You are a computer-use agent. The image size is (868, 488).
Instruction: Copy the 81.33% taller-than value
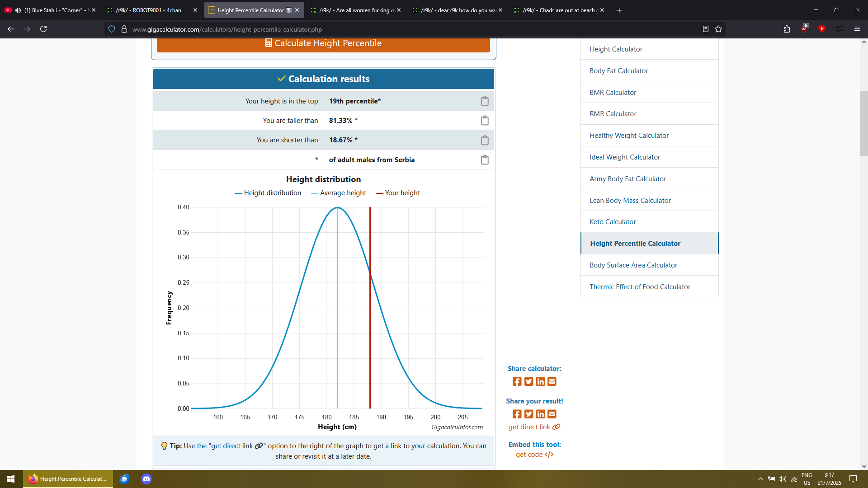tap(485, 121)
